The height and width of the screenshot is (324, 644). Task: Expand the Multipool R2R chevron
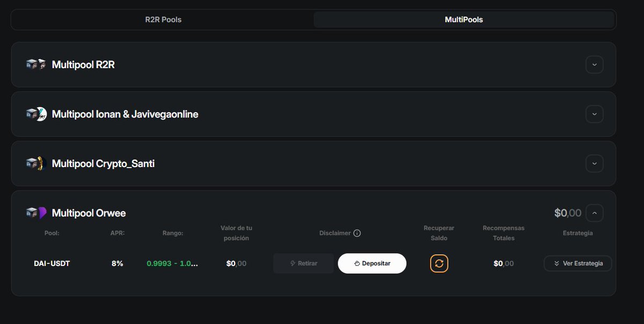point(594,64)
